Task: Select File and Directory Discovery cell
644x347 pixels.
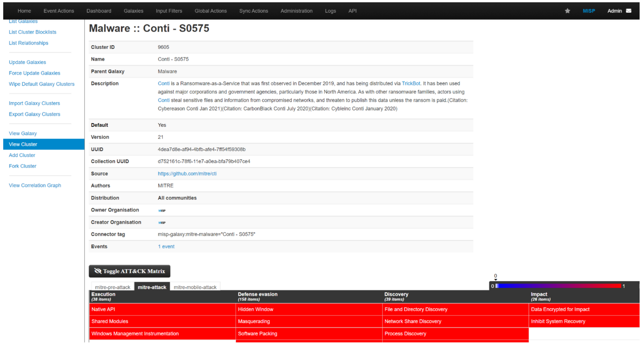Action: coord(455,309)
